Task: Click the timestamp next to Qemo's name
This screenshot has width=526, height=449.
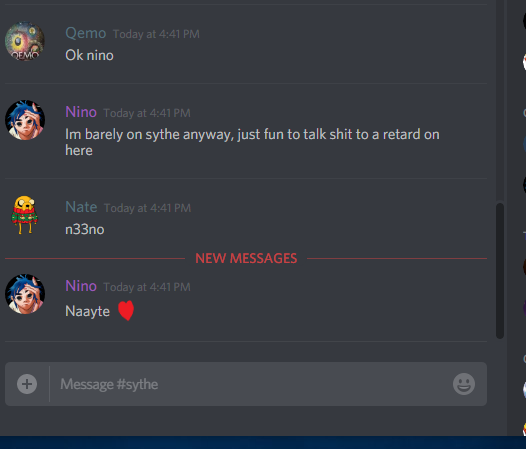Action: point(156,34)
